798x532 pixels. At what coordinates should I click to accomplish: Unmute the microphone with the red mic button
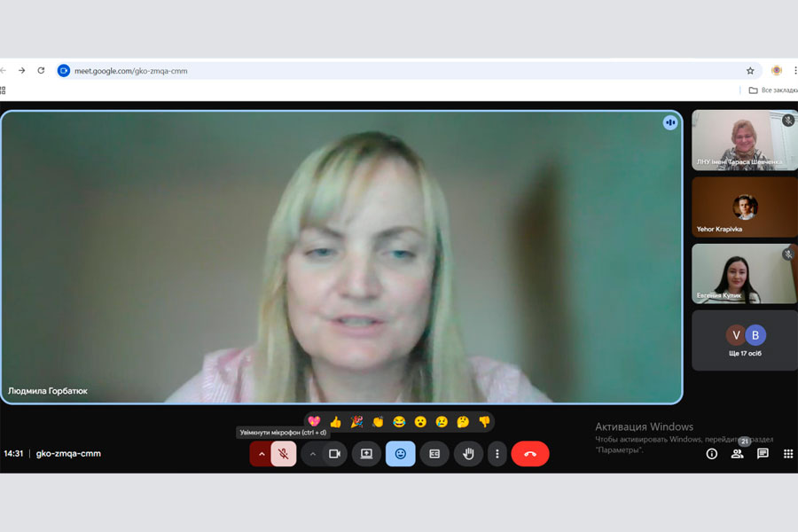pos(284,454)
